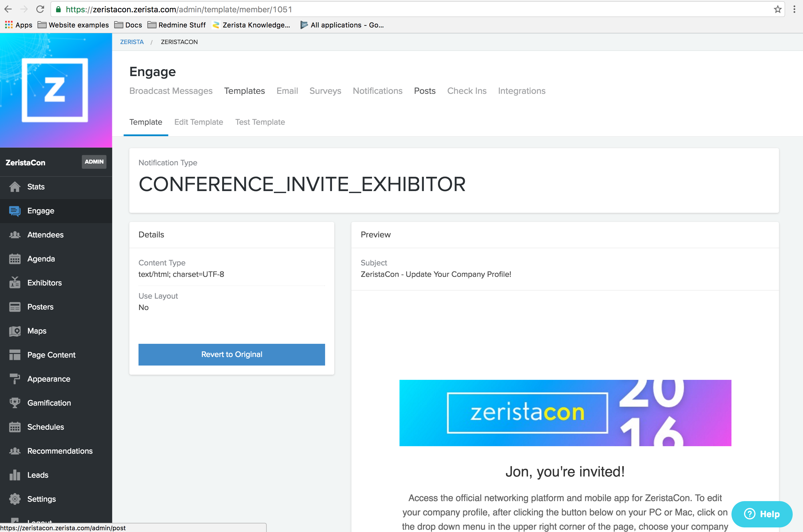The width and height of the screenshot is (803, 532).
Task: Click the browser back arrow
Action: click(8, 9)
